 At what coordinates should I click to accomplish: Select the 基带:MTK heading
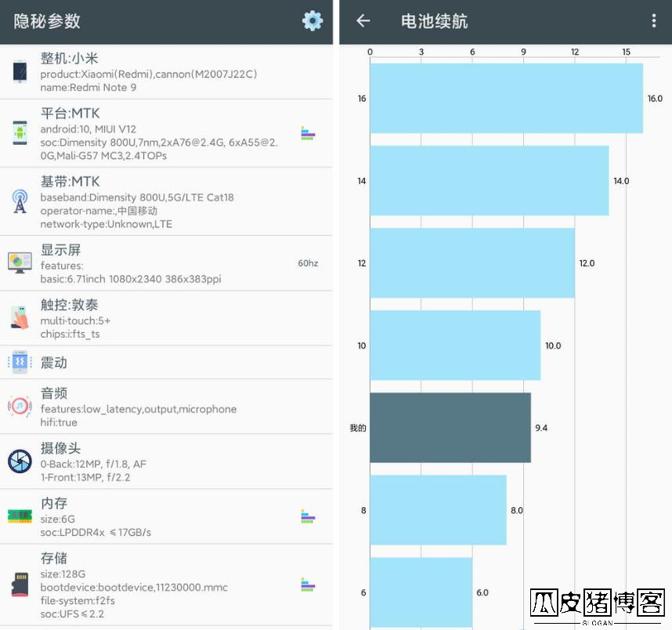coord(70,182)
